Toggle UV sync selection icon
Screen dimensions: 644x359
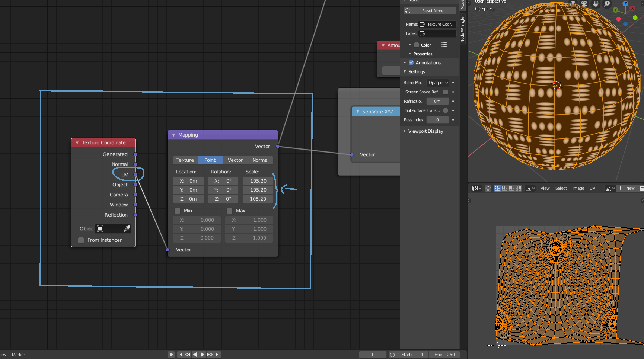pyautogui.click(x=488, y=188)
